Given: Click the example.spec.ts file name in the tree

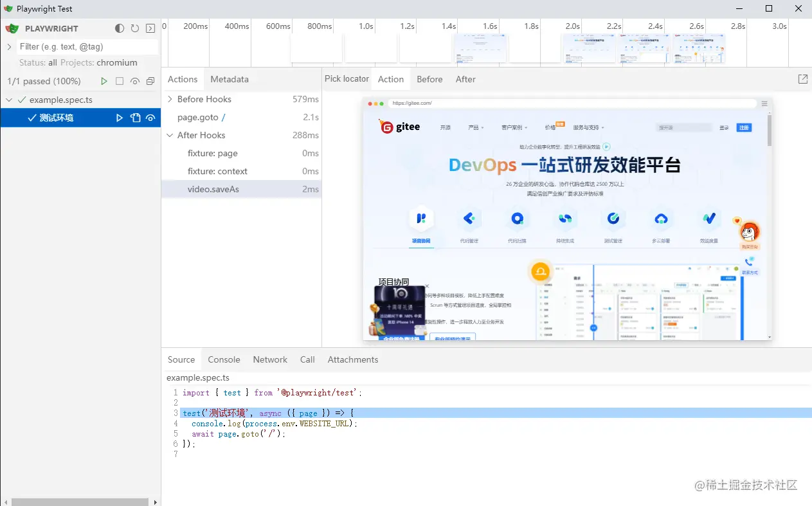Looking at the screenshot, I should click(x=61, y=100).
